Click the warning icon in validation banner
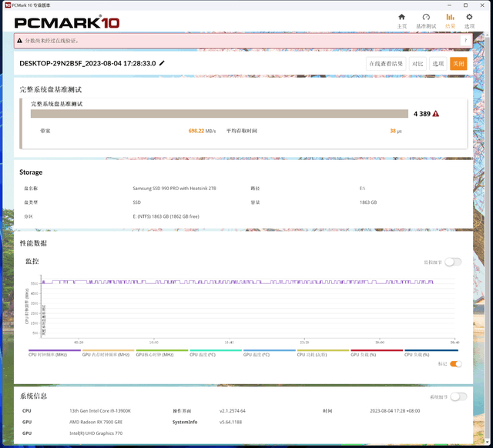 point(20,40)
